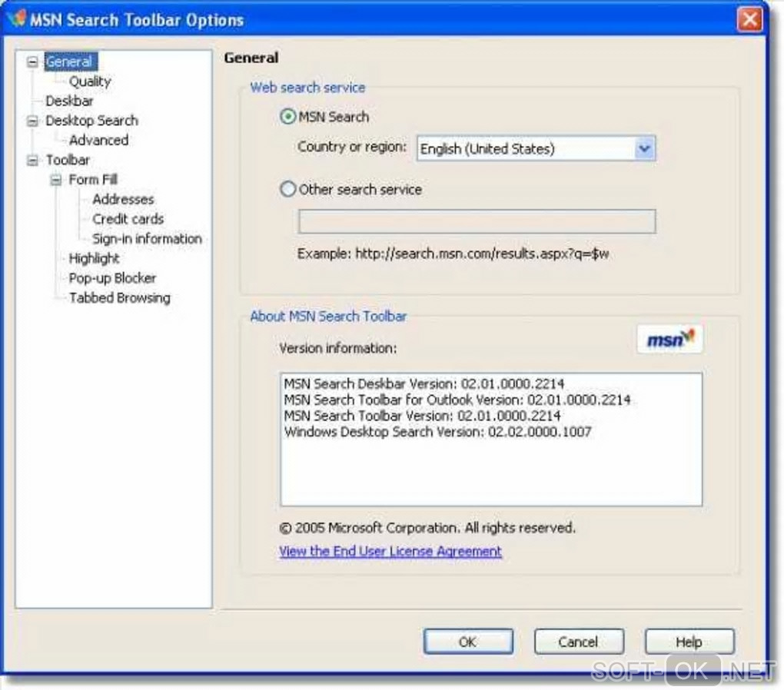
Task: Select the Toolbar tree item
Action: coord(68,160)
